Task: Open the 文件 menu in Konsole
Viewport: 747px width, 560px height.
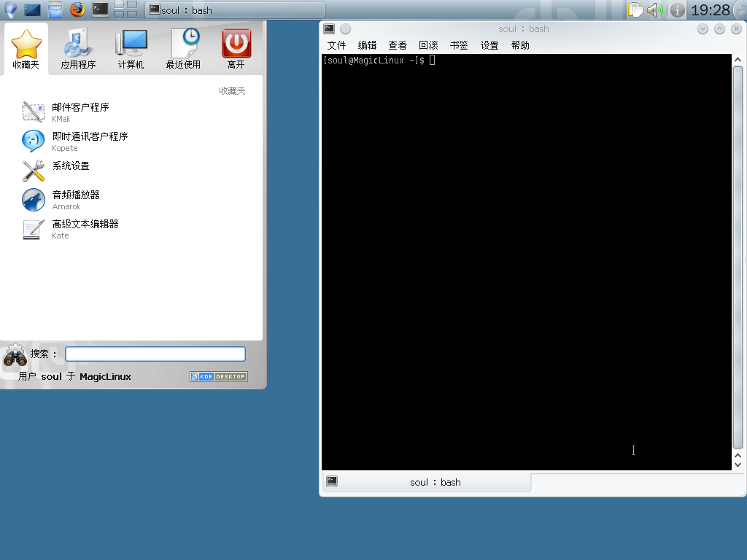Action: 336,45
